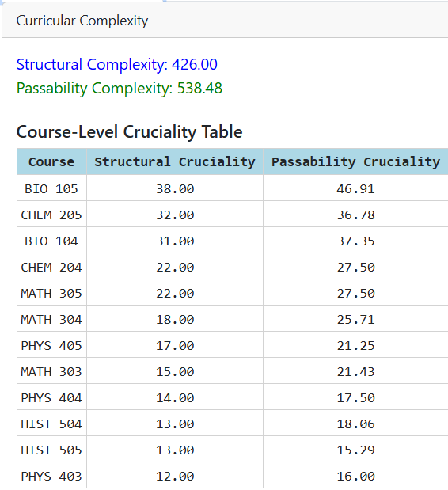Select the BIO 104 course cell
Viewport: 448px width, 490px height.
[x=51, y=241]
